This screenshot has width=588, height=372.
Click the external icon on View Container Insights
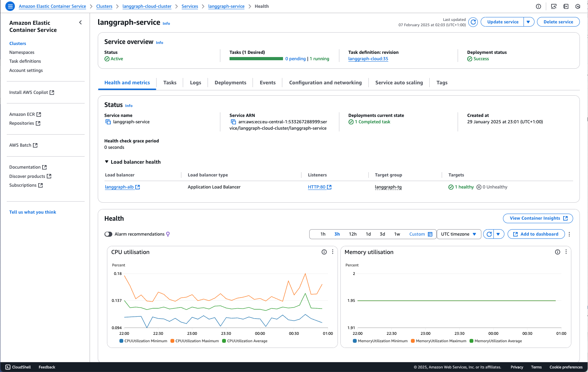click(565, 218)
